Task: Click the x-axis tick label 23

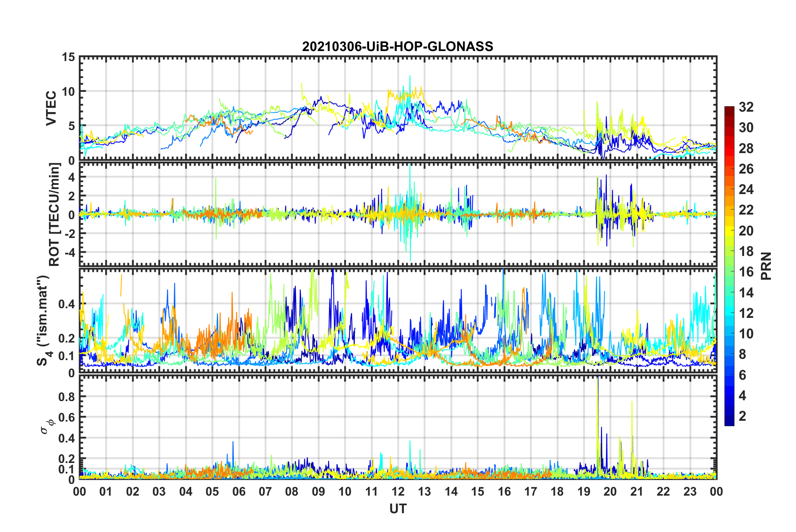Action: click(x=690, y=491)
